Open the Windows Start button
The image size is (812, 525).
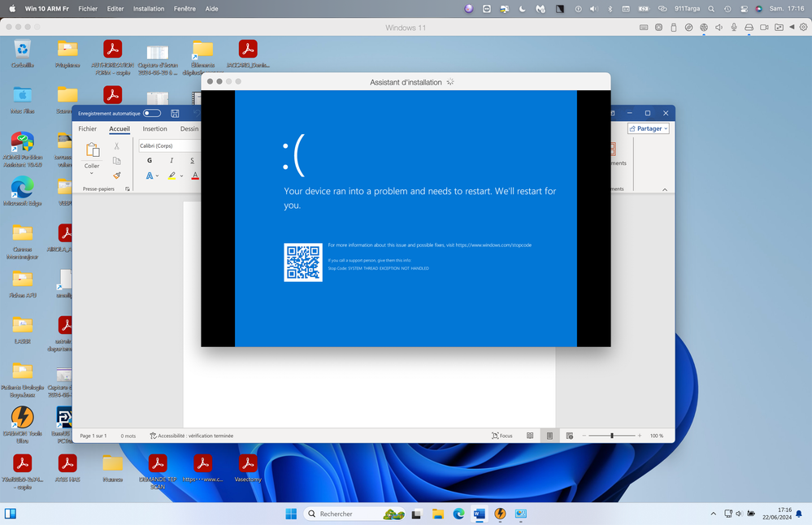point(291,514)
